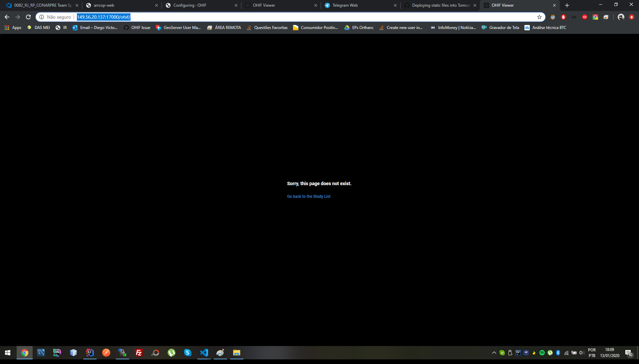Switch the POR PTB input language

pos(592,353)
